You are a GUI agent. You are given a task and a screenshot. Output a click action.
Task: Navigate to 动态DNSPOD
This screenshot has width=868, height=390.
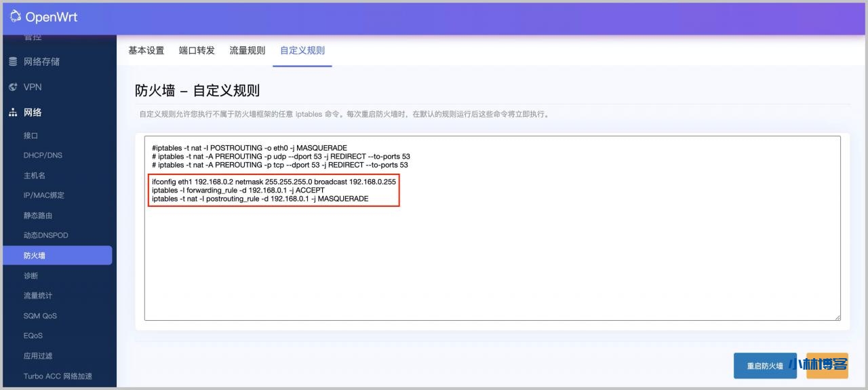[x=45, y=235]
